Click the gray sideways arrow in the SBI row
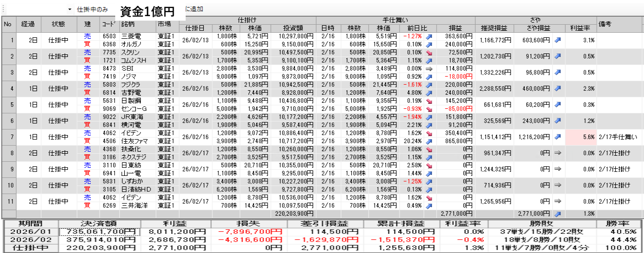The image size is (644, 253). tap(429, 69)
